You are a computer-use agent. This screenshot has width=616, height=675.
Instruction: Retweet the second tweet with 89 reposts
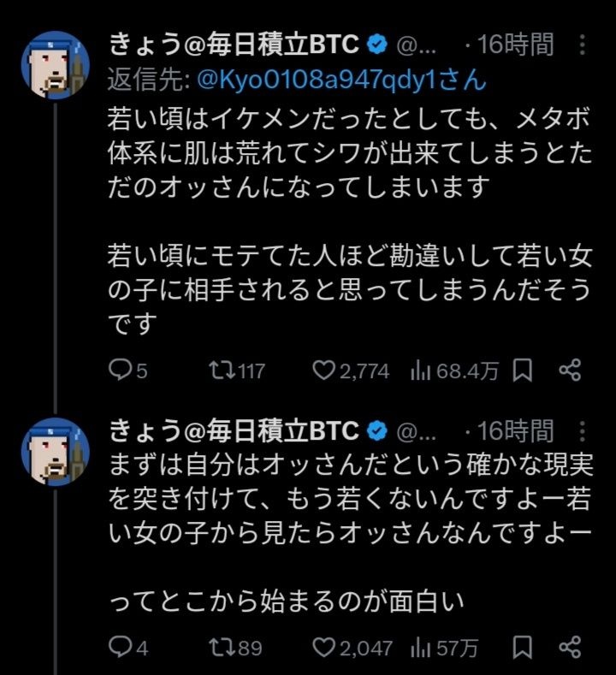pos(222,647)
